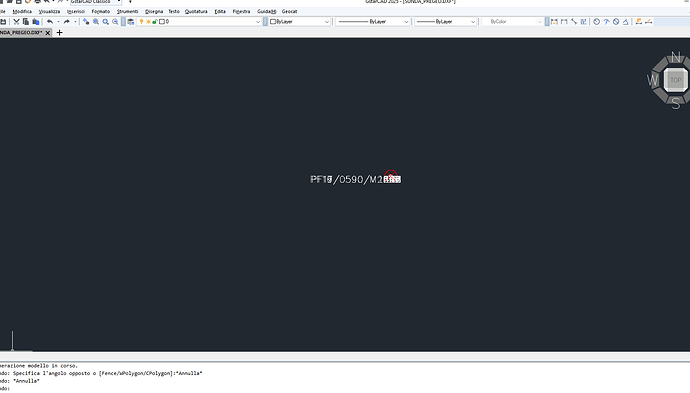Select the baseline dimension tool

(639, 22)
